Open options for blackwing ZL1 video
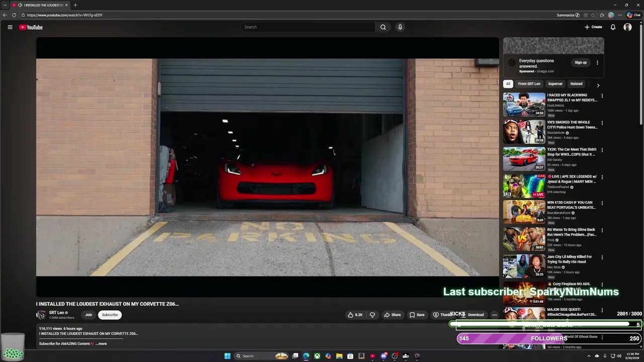The height and width of the screenshot is (362, 644). [602, 96]
